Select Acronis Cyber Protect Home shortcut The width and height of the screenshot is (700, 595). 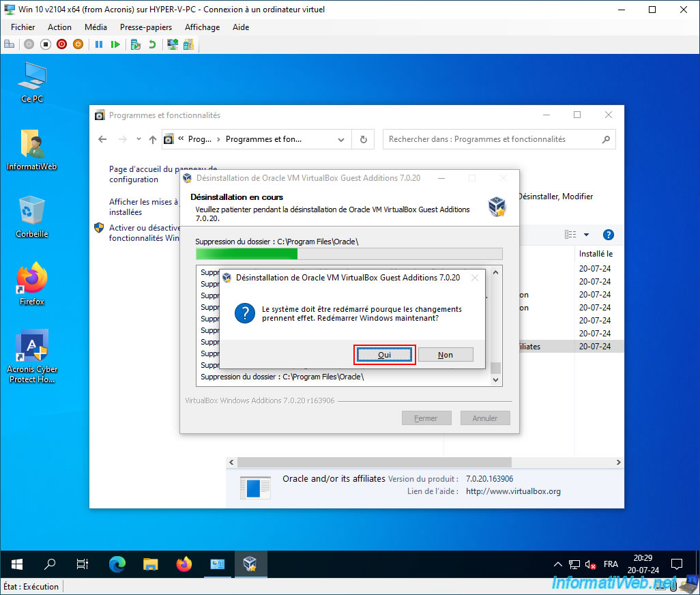coord(32,357)
